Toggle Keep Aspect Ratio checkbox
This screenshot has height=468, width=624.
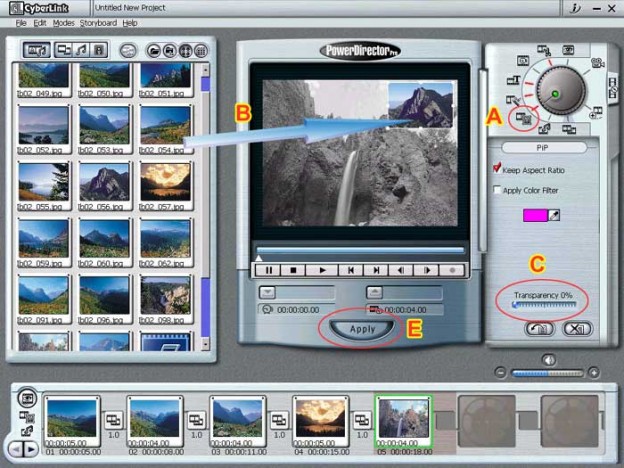497,168
